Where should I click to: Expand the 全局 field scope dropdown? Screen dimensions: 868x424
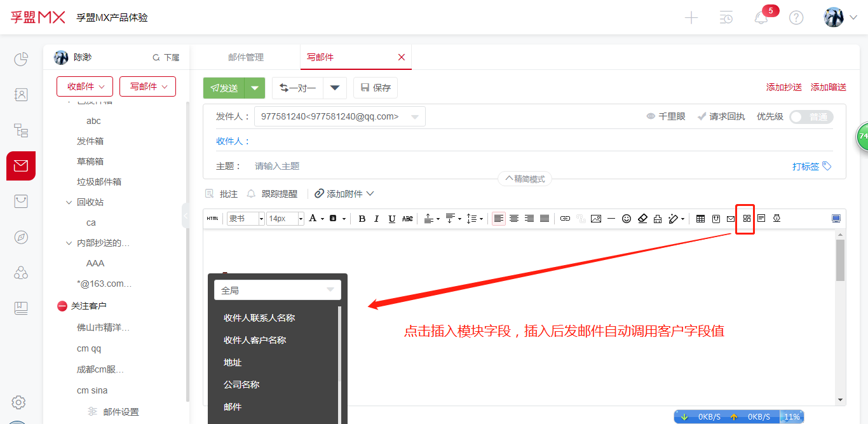point(278,290)
